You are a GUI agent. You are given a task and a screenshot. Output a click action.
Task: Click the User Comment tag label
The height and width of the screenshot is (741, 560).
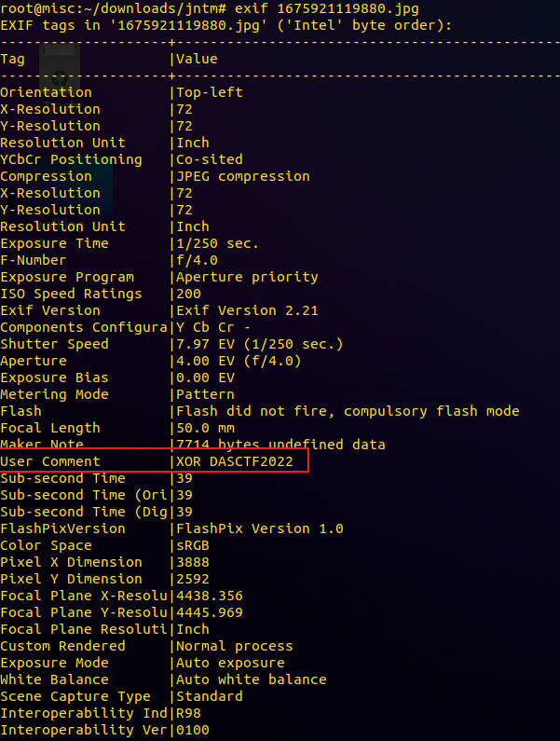coord(50,461)
